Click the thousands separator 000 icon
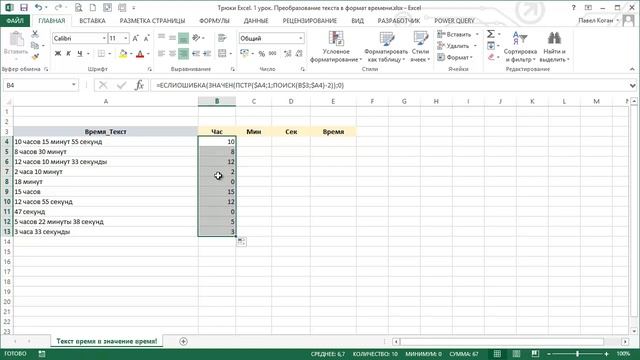The height and width of the screenshot is (360, 640). (273, 54)
